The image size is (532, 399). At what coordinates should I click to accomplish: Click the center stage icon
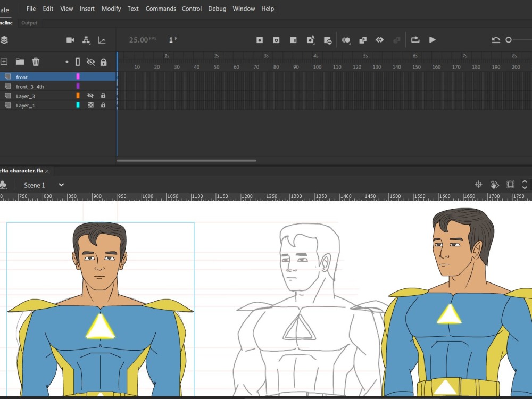pyautogui.click(x=478, y=185)
